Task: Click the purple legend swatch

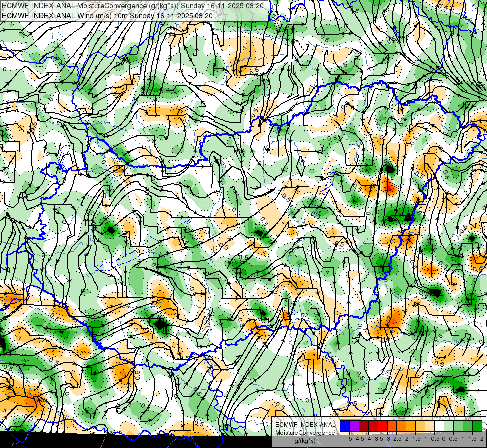Action: [x=354, y=426]
